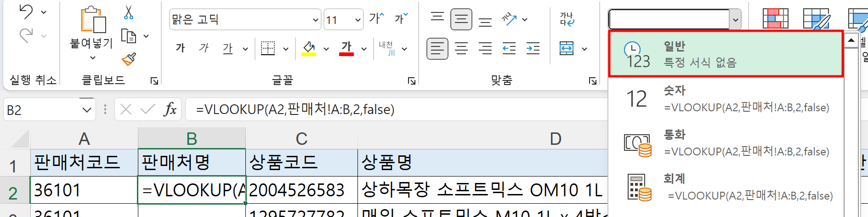Click the Cut scissors icon
The width and height of the screenshot is (868, 217).
tap(129, 12)
